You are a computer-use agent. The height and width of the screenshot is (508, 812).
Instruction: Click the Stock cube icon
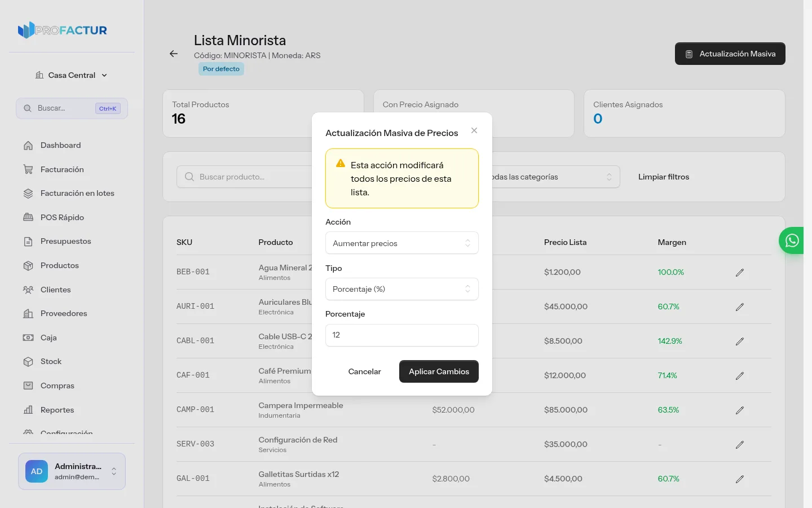[x=28, y=362]
